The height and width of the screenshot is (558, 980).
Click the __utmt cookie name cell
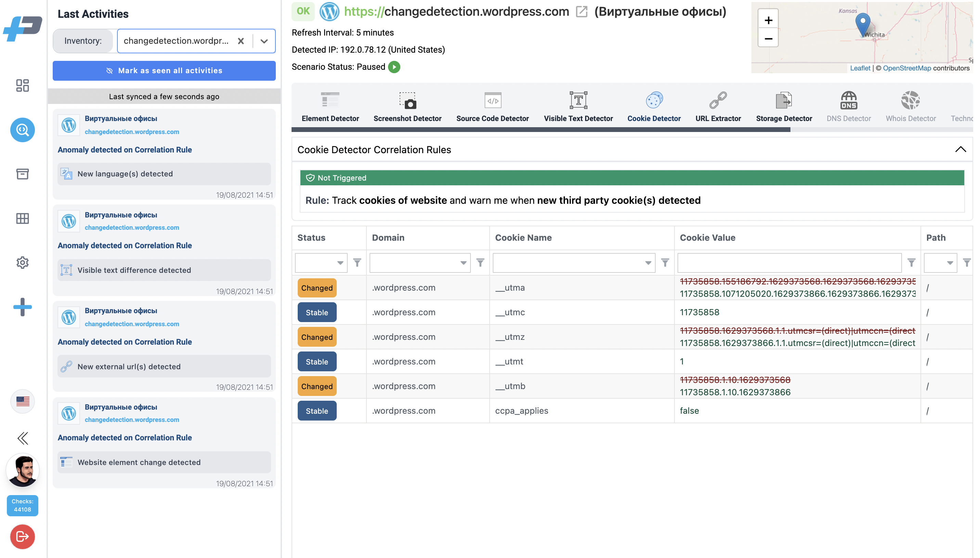click(581, 361)
